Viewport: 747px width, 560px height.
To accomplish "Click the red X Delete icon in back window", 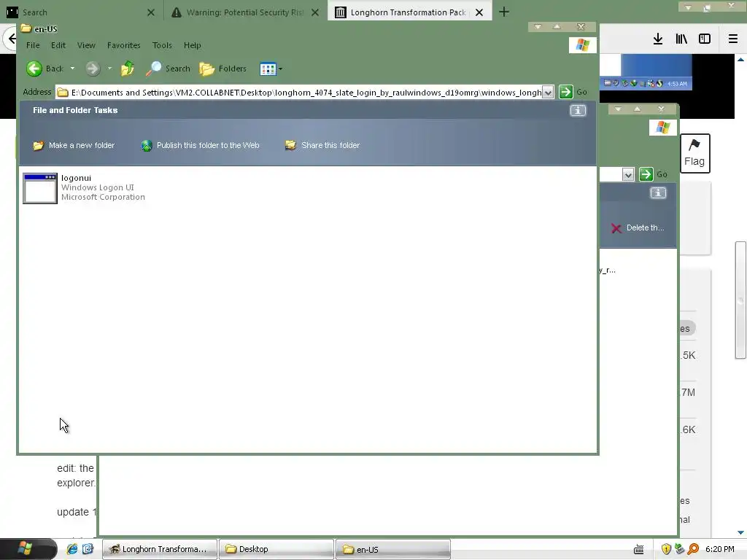I will (x=616, y=228).
